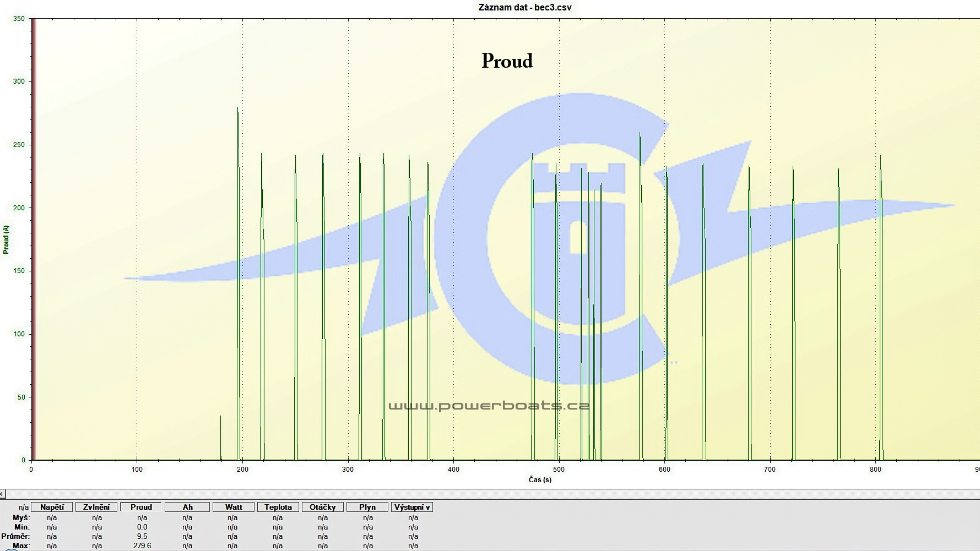The width and height of the screenshot is (980, 551).
Task: Click the 400 tick on the time axis
Action: [453, 470]
